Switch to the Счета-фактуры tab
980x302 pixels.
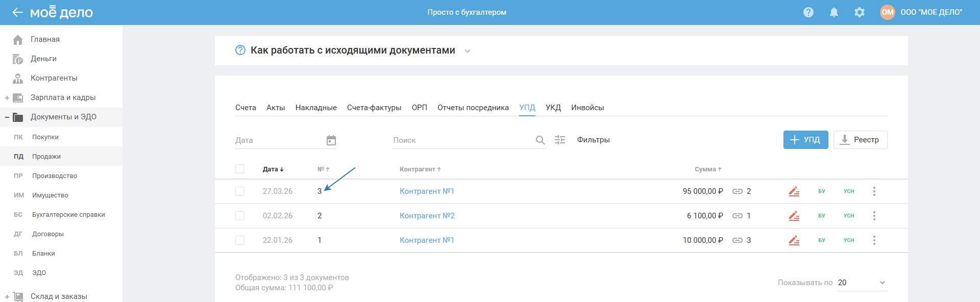pyautogui.click(x=374, y=108)
